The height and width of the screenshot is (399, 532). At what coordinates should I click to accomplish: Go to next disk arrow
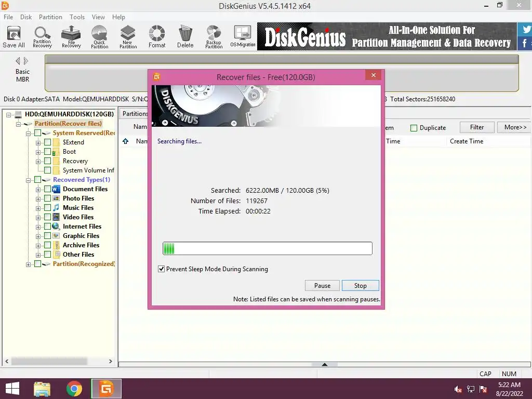click(x=26, y=61)
